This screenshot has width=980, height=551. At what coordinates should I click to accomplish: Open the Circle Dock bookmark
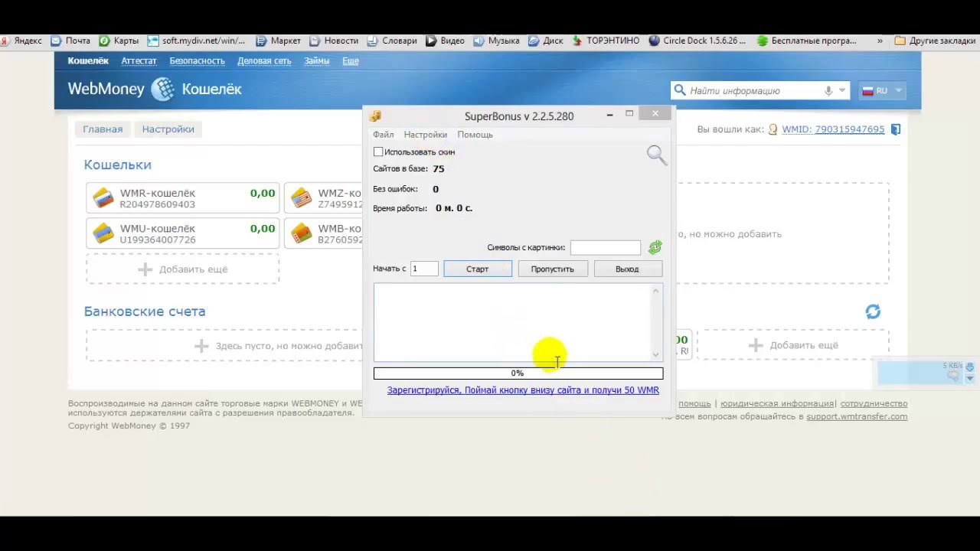[x=697, y=41]
